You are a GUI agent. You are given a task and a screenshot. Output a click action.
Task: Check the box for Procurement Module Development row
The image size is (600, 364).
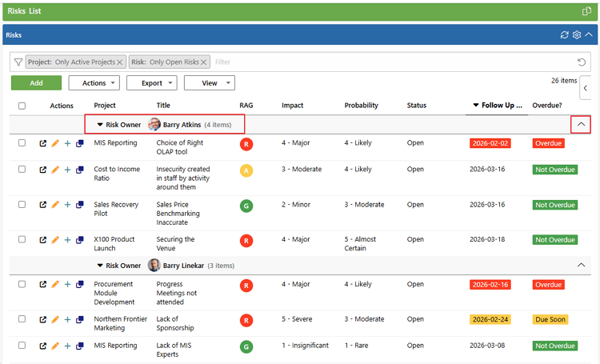[22, 285]
